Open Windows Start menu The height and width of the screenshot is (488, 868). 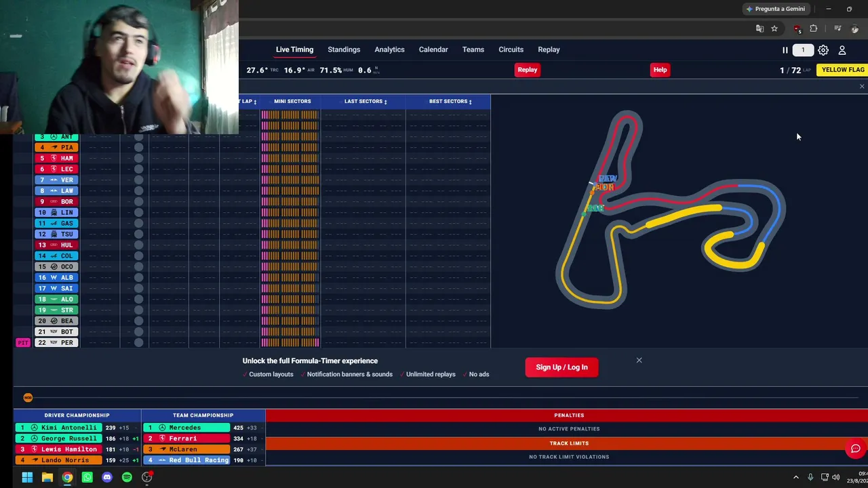(27, 477)
